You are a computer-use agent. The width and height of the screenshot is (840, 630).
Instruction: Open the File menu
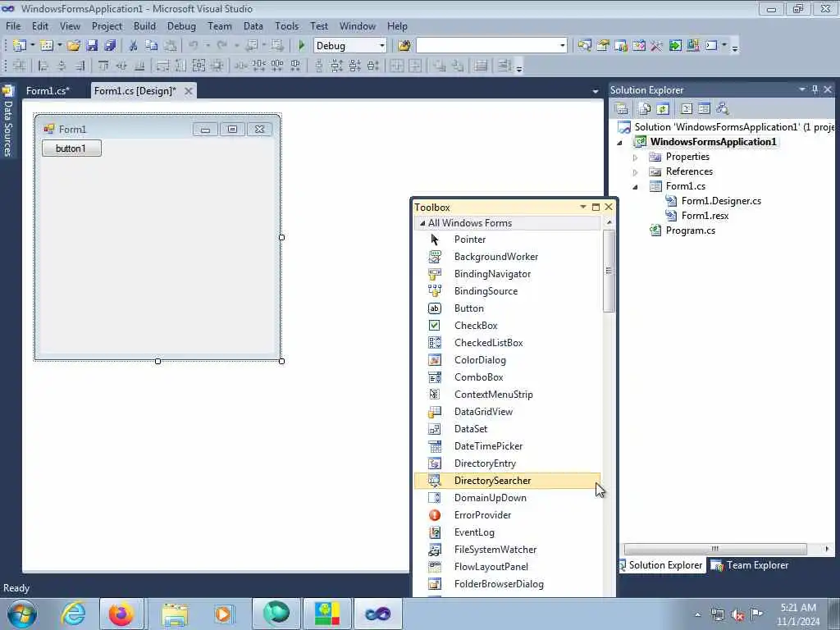13,25
